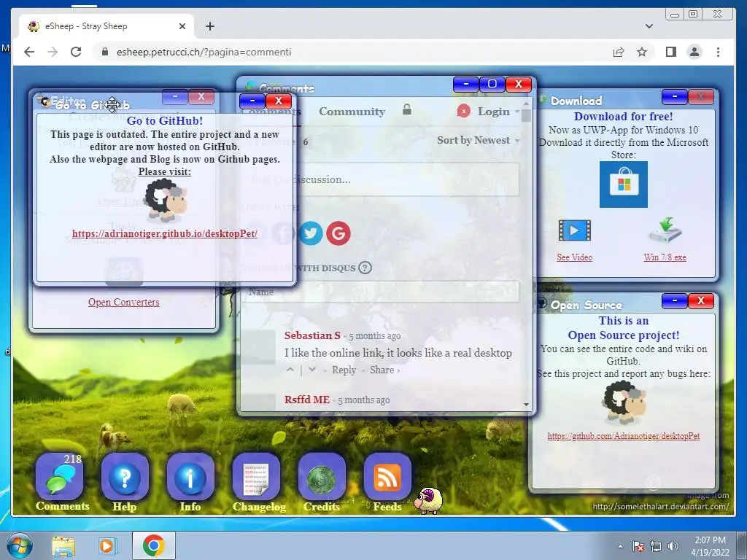
Task: Open the Changelog dock icon
Action: [256, 476]
